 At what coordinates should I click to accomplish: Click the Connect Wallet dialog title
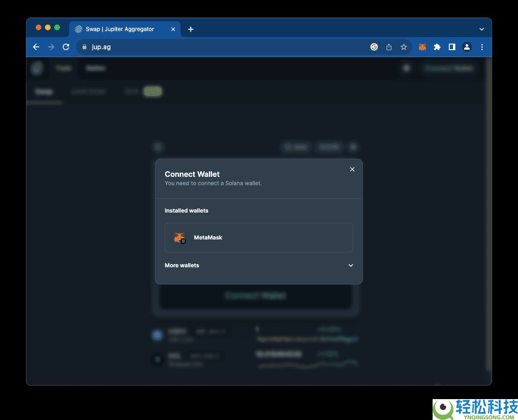[192, 174]
